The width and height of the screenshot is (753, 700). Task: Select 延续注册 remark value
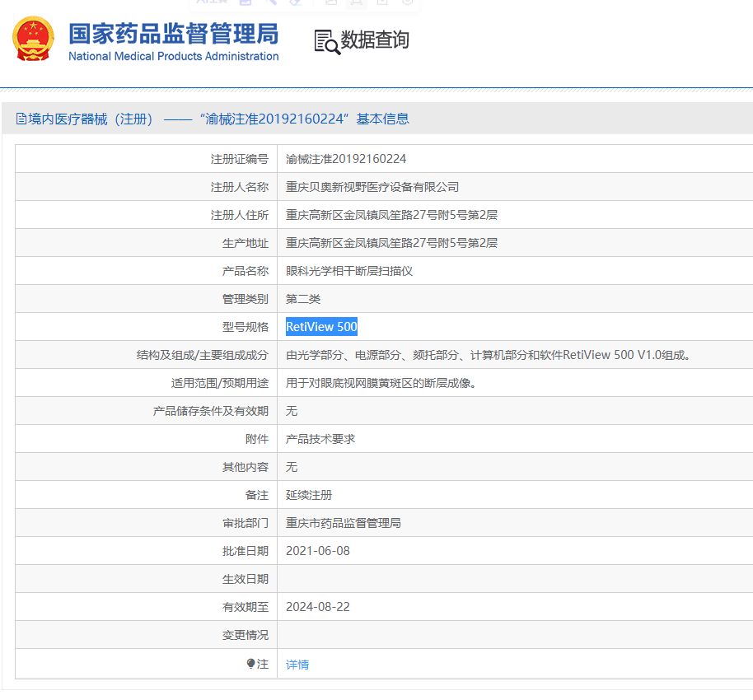(309, 495)
